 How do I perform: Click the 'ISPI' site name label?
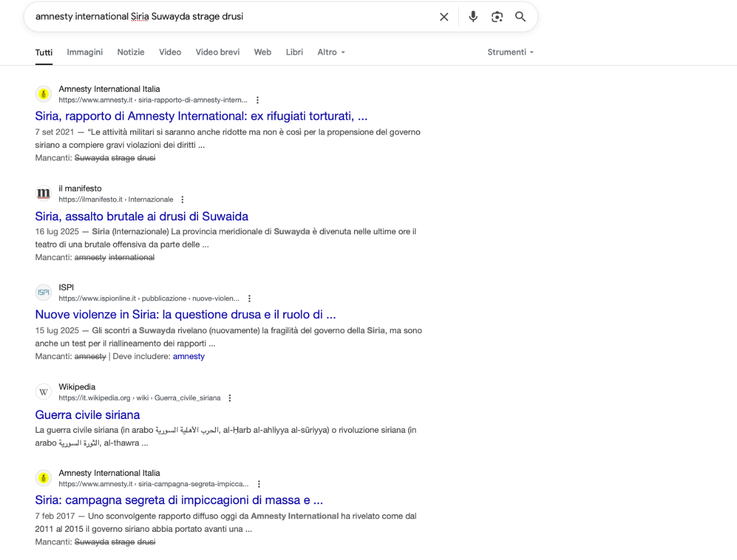66,287
